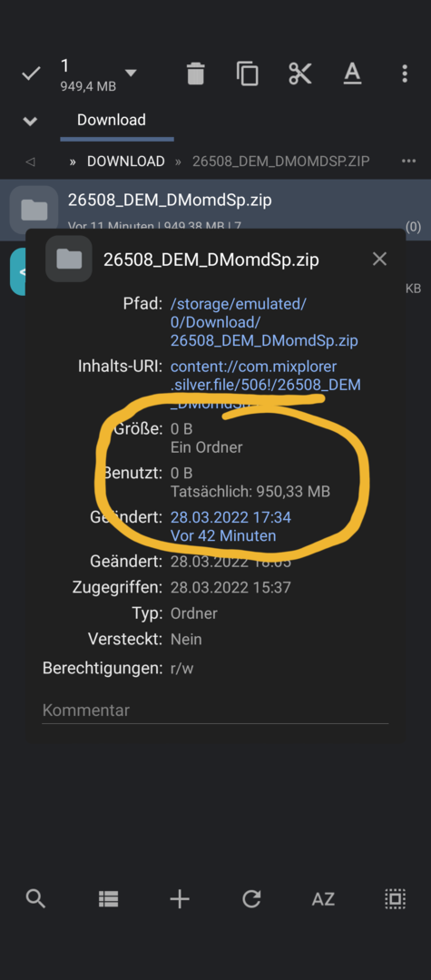Refresh folder with reload icon
This screenshot has width=431, height=980.
click(251, 899)
